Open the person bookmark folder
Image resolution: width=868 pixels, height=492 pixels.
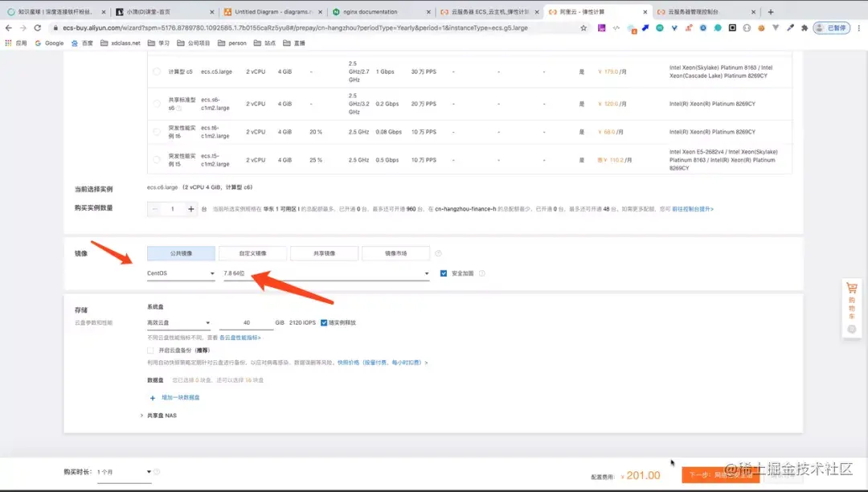click(x=232, y=43)
